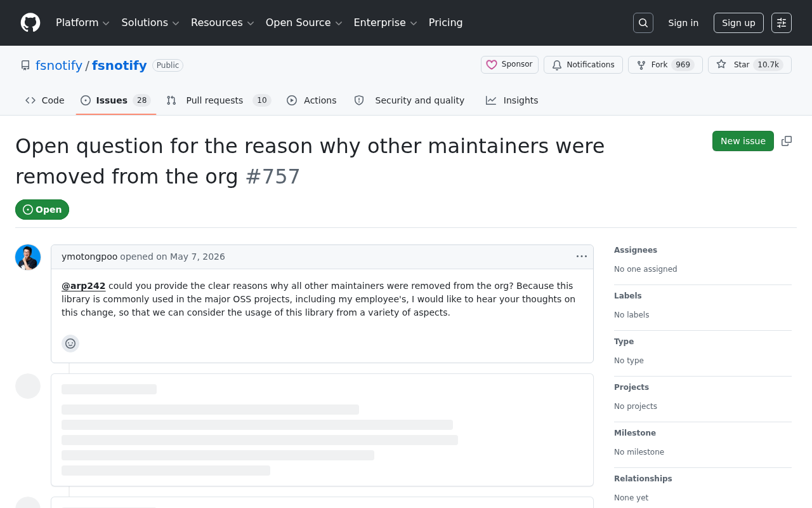Switch to the Issues tab
The height and width of the screenshot is (508, 812).
(x=116, y=100)
